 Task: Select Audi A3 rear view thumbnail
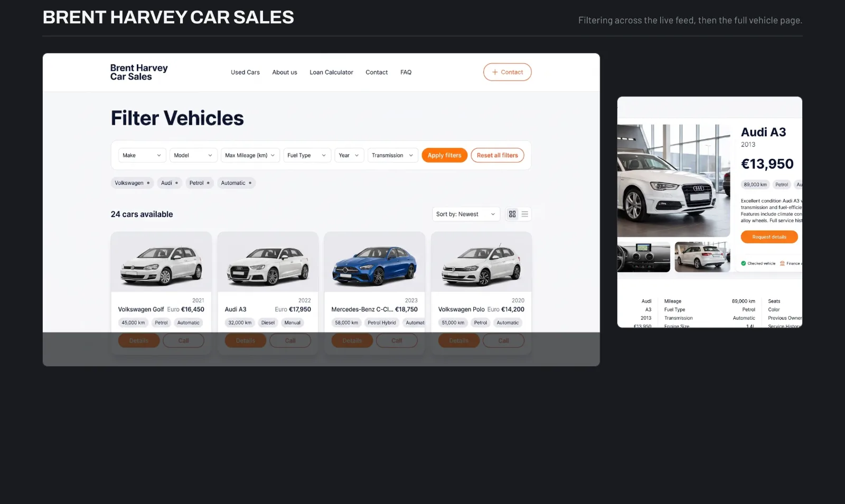[702, 257]
